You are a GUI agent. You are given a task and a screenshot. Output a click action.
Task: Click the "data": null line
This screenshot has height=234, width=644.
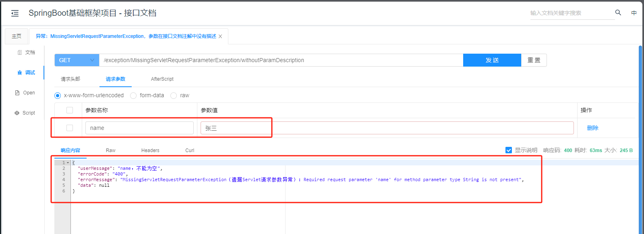(x=93, y=185)
